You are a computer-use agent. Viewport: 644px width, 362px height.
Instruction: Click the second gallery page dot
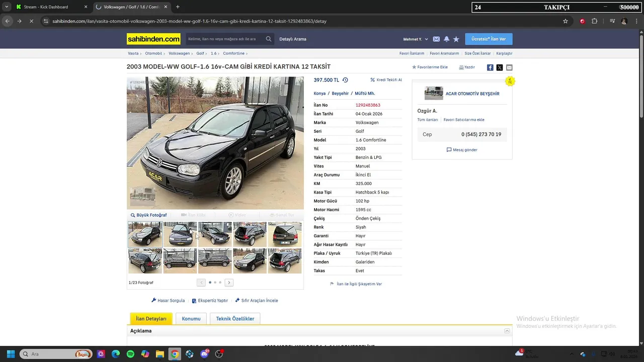pos(215,283)
